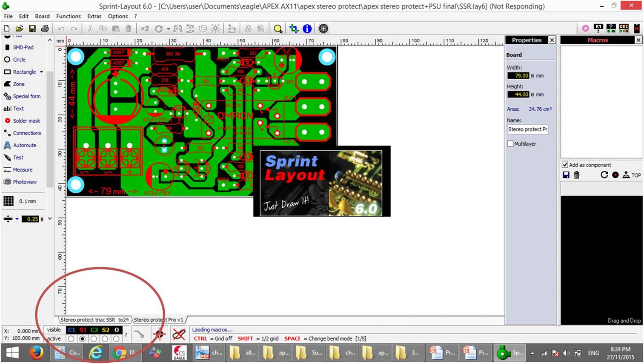Switch to Stereo protect triac SSR to24 tab
The width and height of the screenshot is (644, 364).
94,320
